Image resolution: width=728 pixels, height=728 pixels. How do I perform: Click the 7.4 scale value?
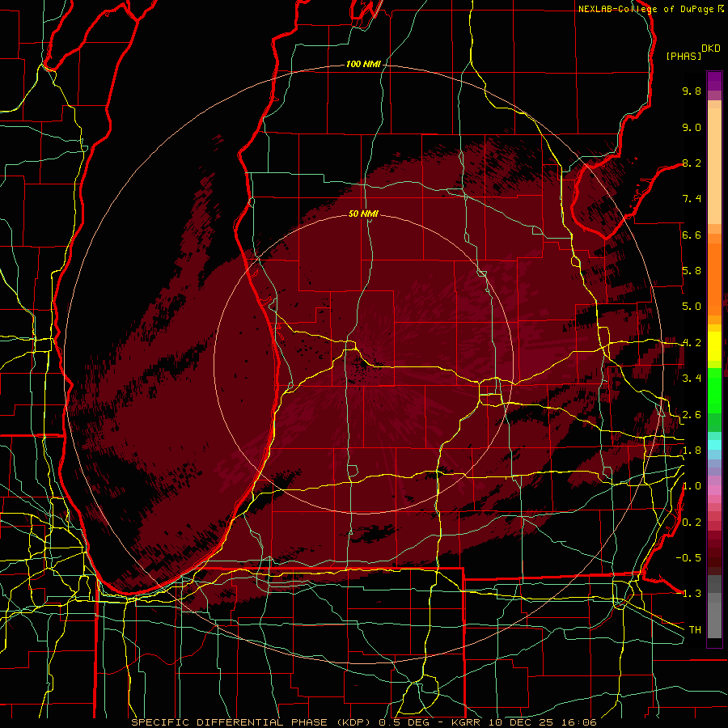point(692,199)
